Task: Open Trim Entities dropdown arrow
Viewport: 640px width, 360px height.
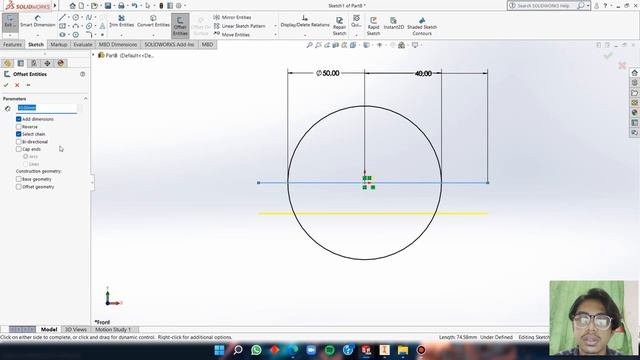Action: tap(122, 35)
